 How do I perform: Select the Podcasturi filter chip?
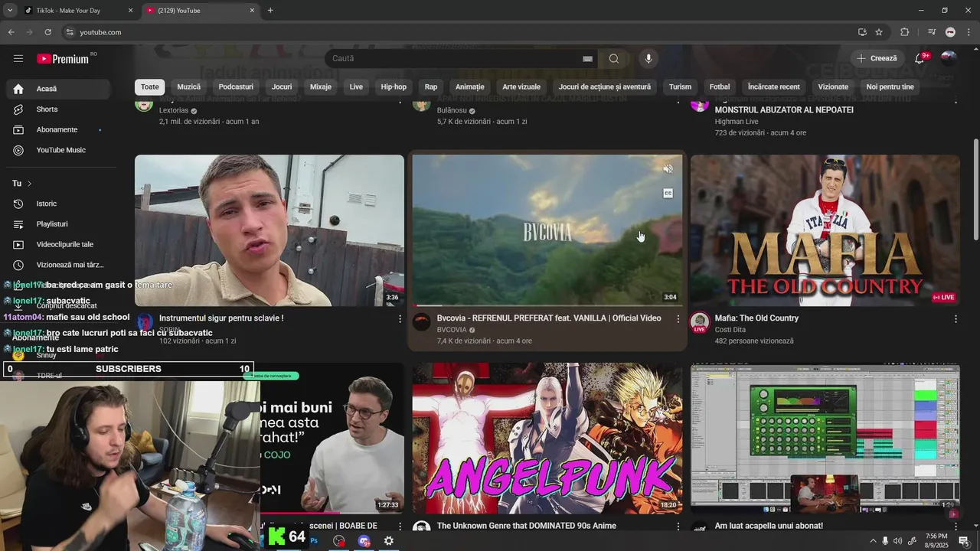236,87
